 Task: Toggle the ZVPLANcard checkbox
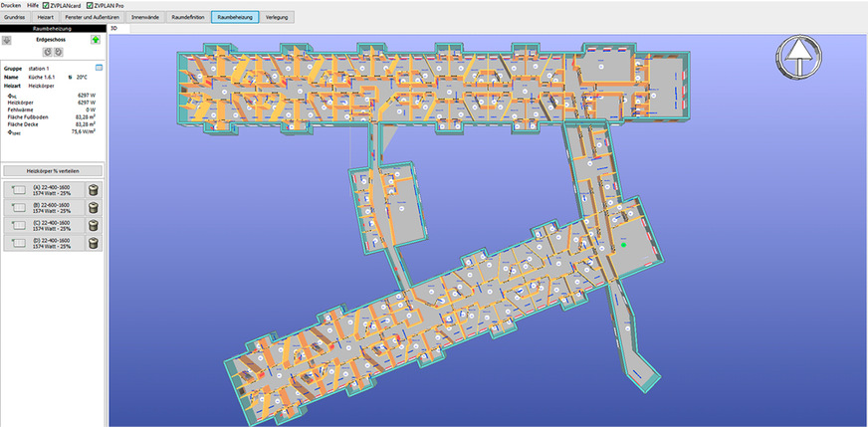[x=46, y=6]
